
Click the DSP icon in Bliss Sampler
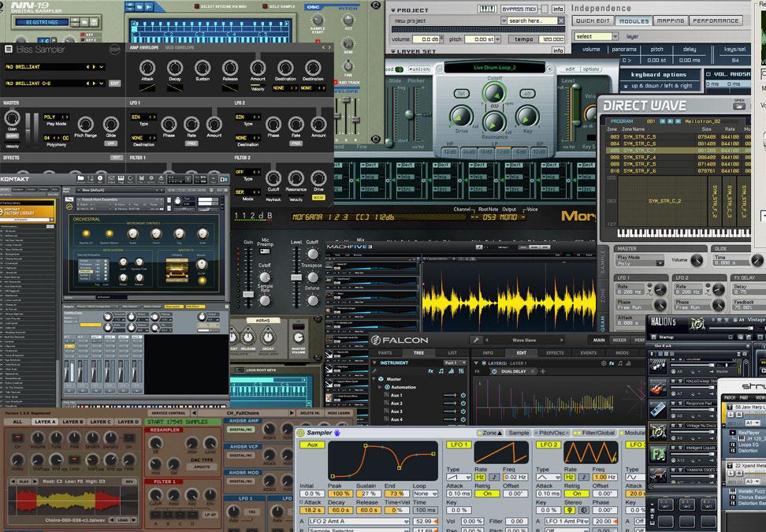pyautogui.click(x=114, y=50)
